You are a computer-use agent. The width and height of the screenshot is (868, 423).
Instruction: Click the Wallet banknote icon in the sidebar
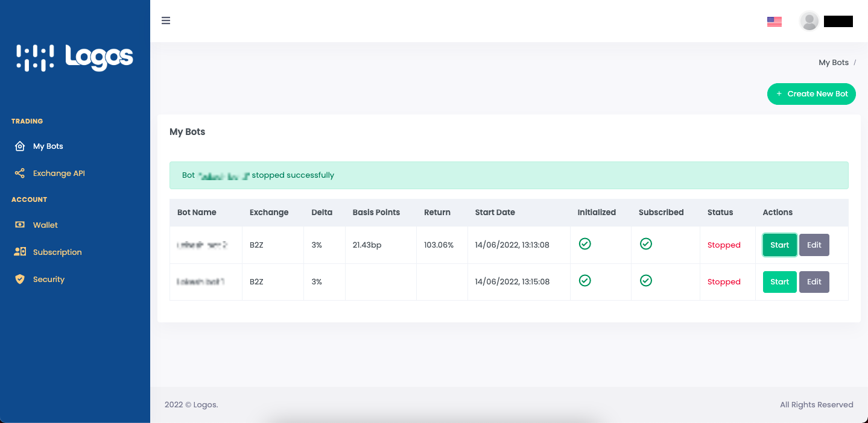(x=20, y=225)
